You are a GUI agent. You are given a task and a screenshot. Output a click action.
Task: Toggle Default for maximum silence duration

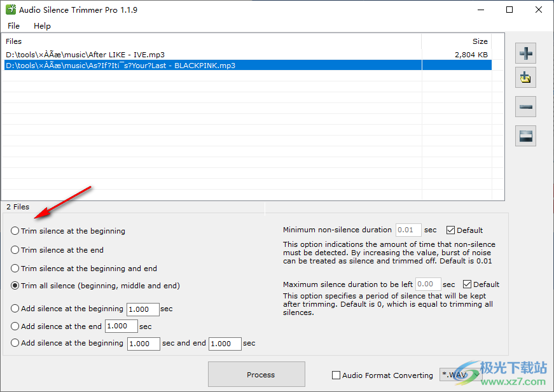point(467,284)
